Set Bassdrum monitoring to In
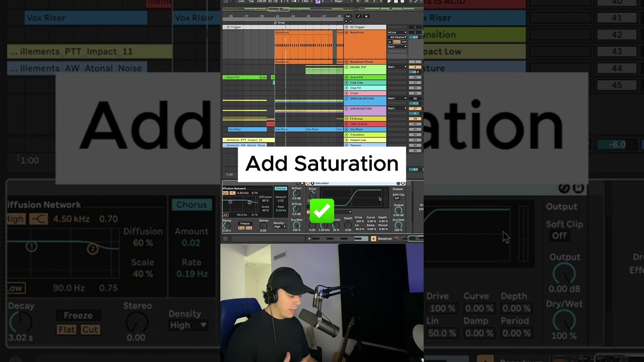Screen dimensions: 644x362 (389, 42)
